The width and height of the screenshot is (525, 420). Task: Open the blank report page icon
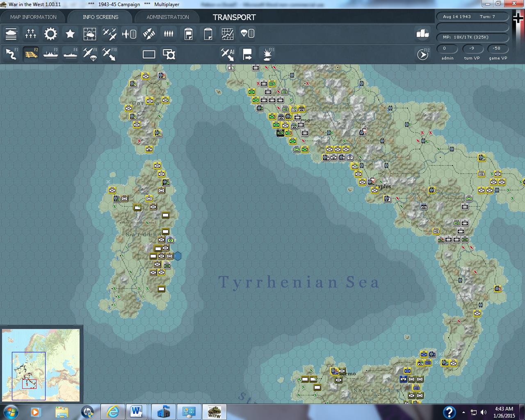[x=208, y=34]
